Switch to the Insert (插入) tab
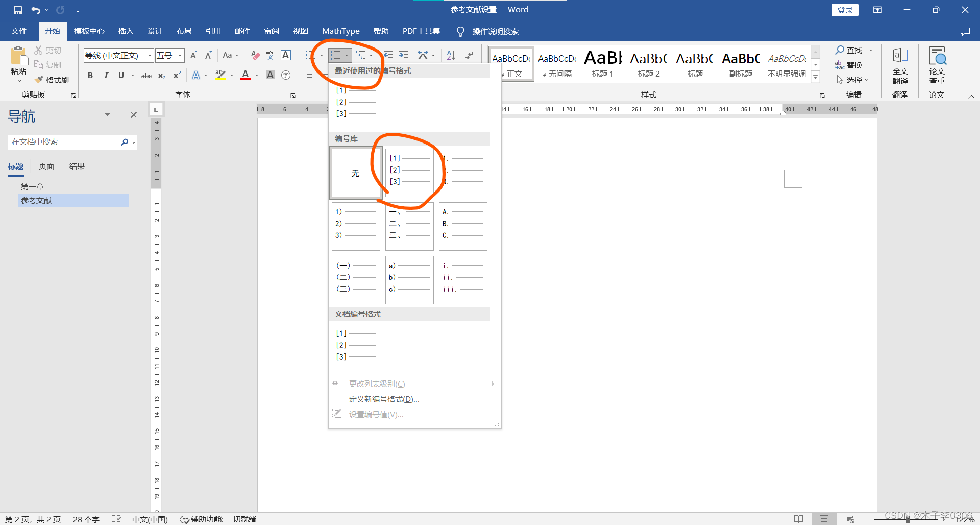980x525 pixels. [x=126, y=31]
